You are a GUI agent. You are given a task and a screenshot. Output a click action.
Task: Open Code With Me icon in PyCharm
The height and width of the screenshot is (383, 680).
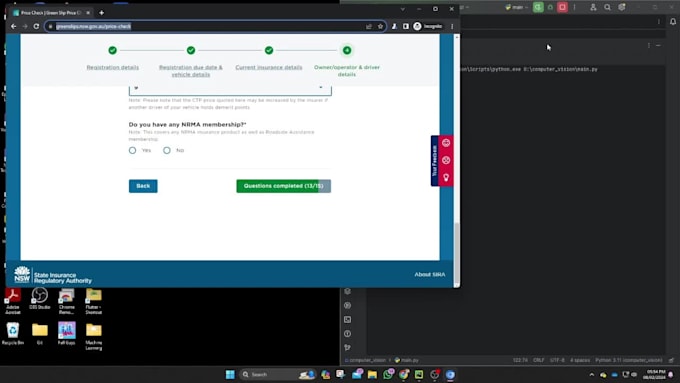pos(593,7)
